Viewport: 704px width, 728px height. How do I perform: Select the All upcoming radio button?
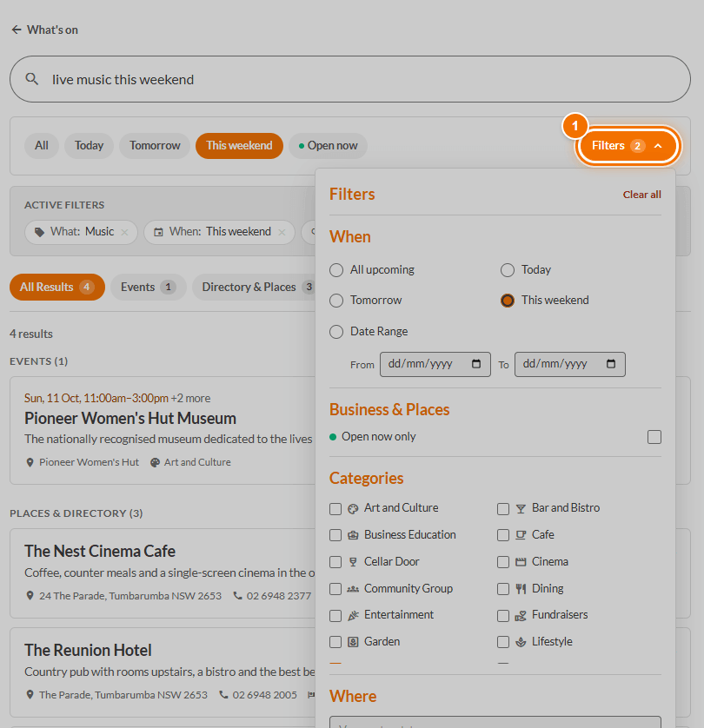[x=336, y=270]
